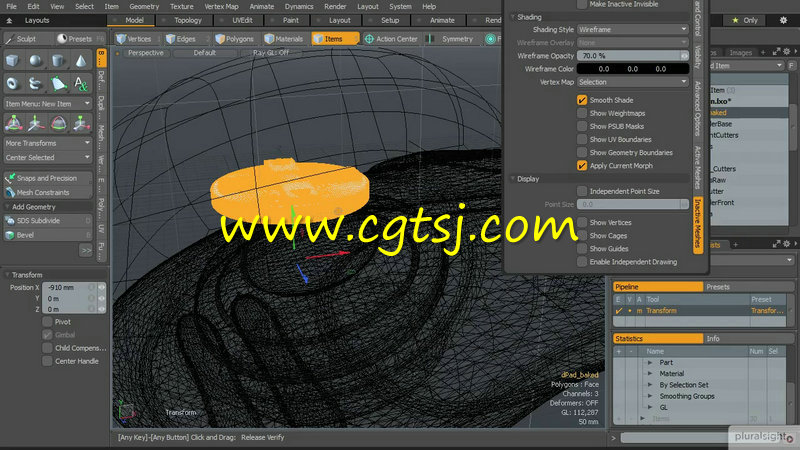Collapse the Shading section
The width and height of the screenshot is (800, 450).
tap(513, 17)
